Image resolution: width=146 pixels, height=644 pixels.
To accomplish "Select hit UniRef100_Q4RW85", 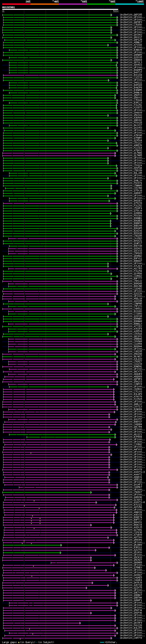I will [131, 55].
